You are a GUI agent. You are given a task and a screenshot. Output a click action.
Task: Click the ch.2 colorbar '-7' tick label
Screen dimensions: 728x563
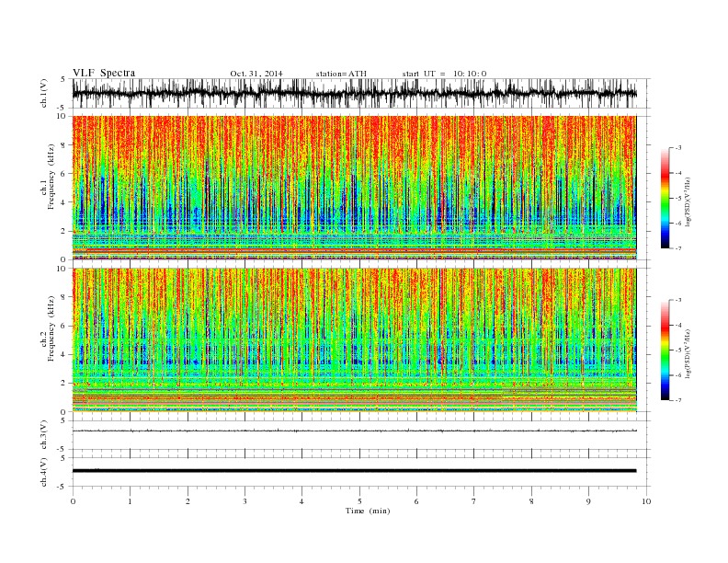[x=678, y=400]
